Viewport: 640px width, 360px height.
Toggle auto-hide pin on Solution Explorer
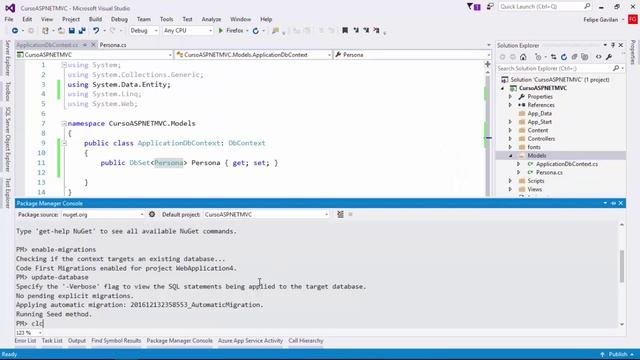click(613, 45)
